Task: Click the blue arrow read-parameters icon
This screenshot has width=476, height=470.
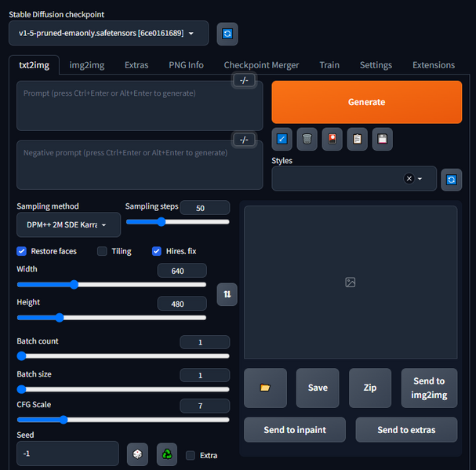Action: [x=282, y=140]
